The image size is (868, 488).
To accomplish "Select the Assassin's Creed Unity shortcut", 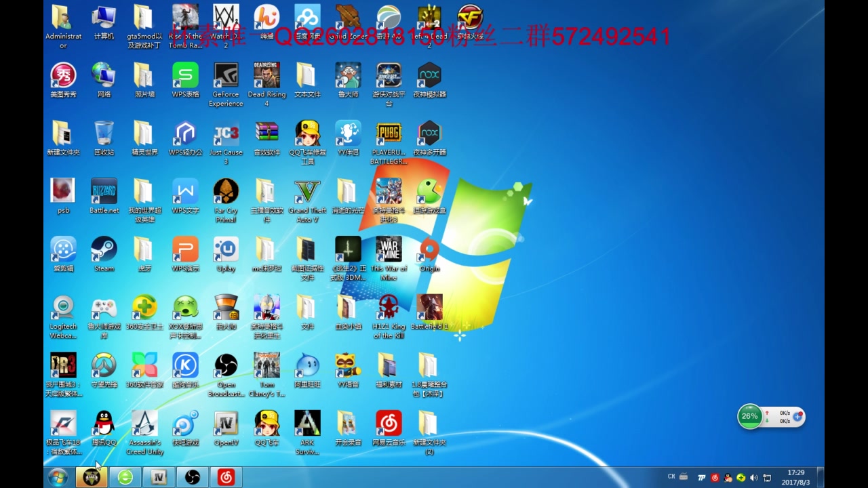I will pos(144,432).
